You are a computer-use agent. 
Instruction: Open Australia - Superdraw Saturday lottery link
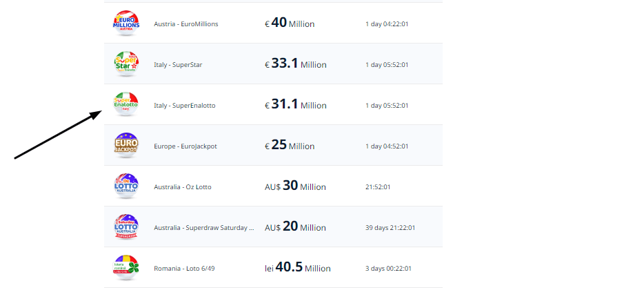(203, 228)
